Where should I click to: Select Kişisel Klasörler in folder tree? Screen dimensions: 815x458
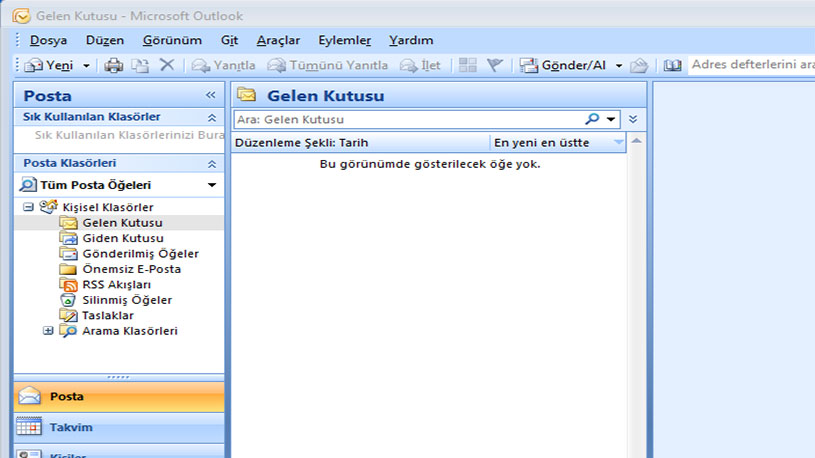point(108,207)
